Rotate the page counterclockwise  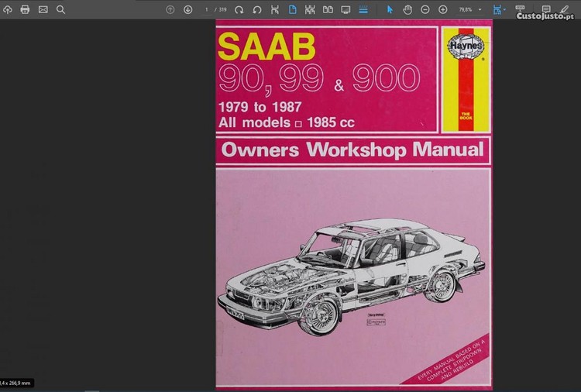pyautogui.click(x=256, y=9)
